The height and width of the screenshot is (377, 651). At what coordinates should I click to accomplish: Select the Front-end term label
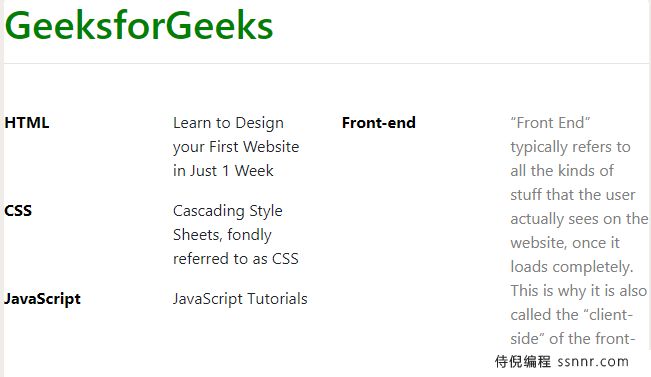pos(379,123)
